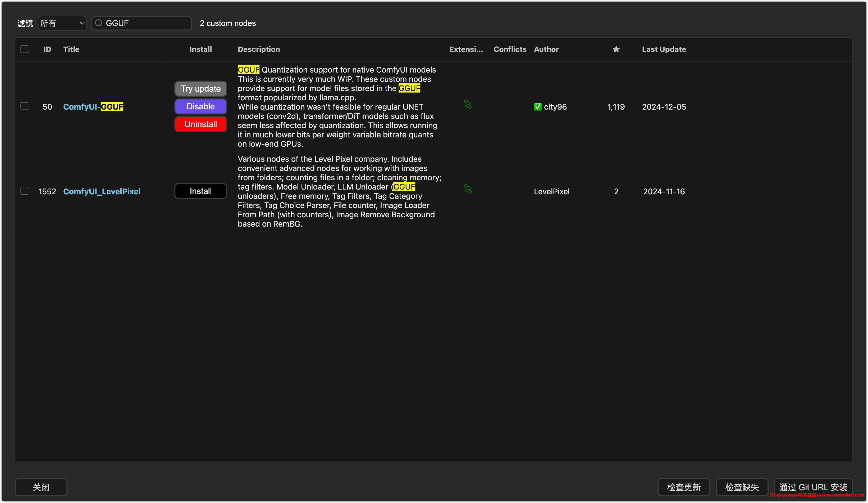This screenshot has height=503, width=868.
Task: Uninstall the ComfyUI-GGUF node
Action: (200, 124)
